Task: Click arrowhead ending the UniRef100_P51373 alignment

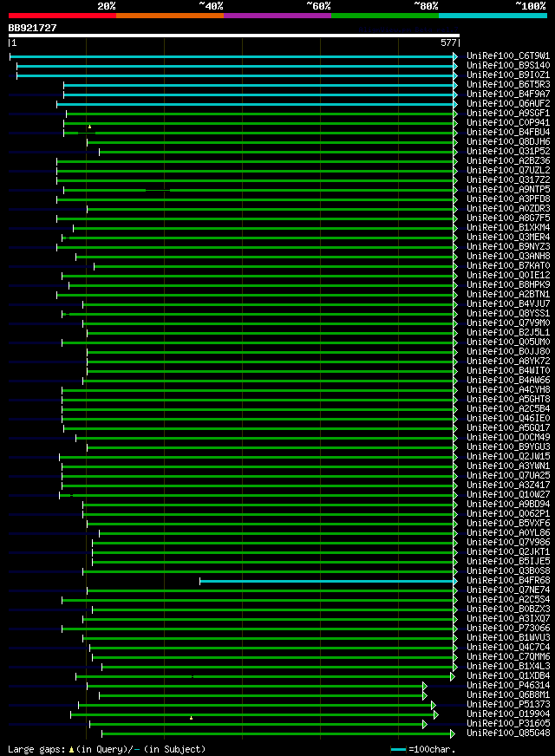Action: point(434,706)
